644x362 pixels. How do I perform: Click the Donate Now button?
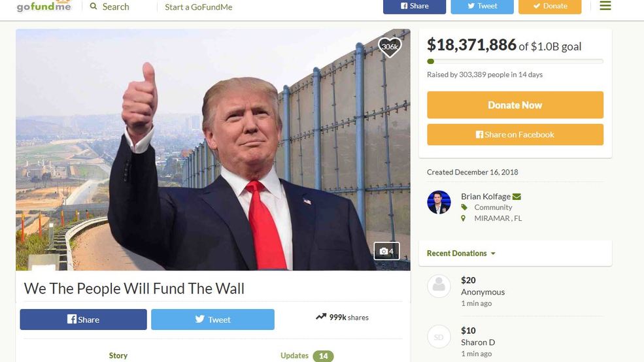515,105
